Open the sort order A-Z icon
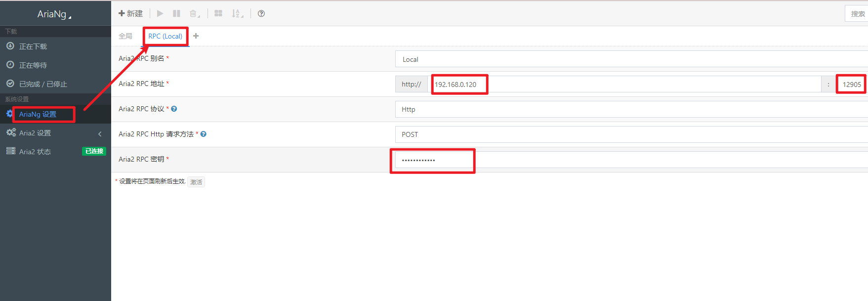 238,14
